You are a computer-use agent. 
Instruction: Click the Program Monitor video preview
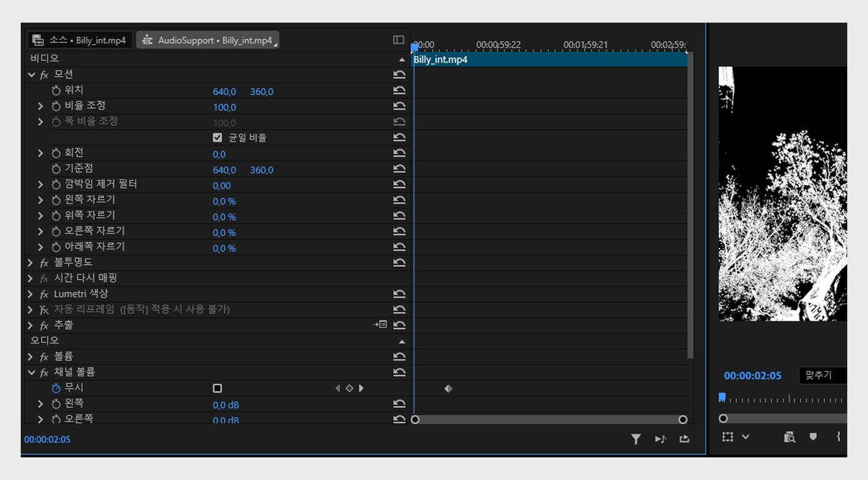coord(783,194)
